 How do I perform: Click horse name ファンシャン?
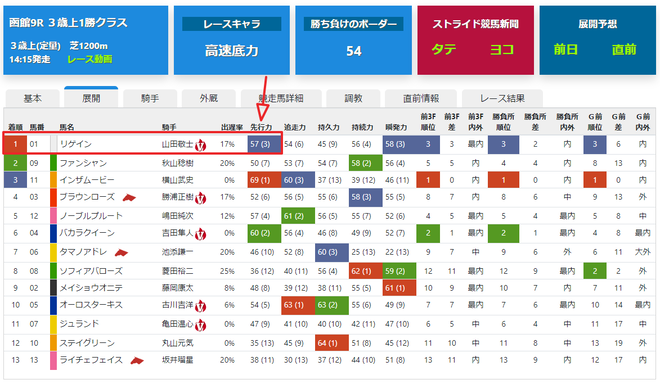[x=83, y=163]
